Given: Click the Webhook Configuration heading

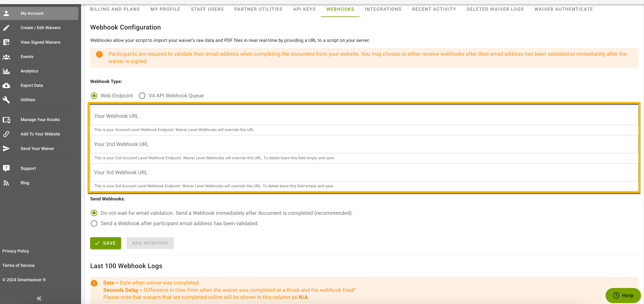Looking at the screenshot, I should (x=125, y=27).
